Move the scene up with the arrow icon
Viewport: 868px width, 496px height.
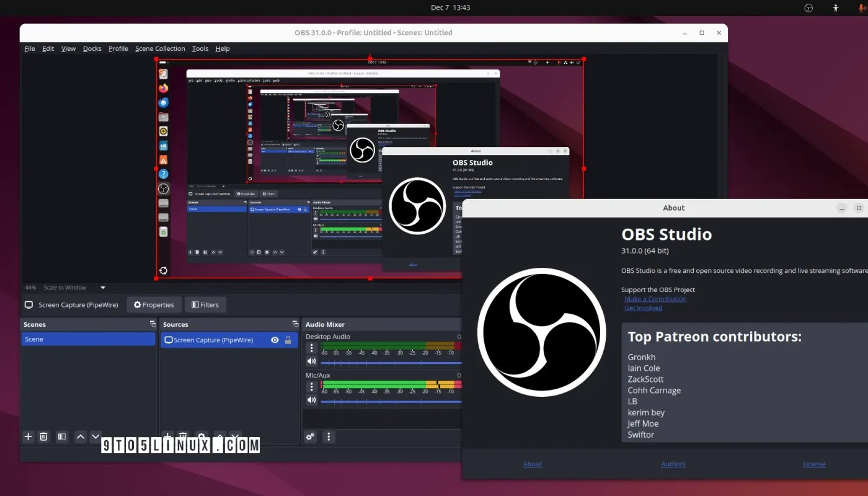(81, 436)
